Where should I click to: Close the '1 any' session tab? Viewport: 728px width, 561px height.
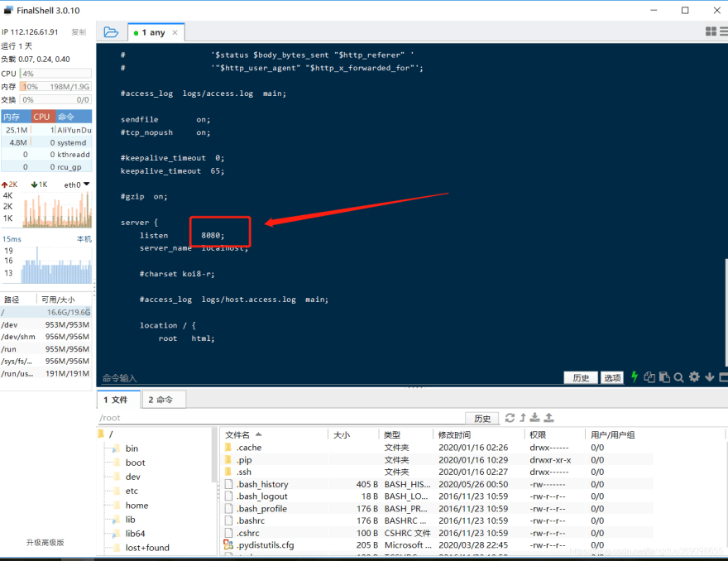[x=175, y=32]
